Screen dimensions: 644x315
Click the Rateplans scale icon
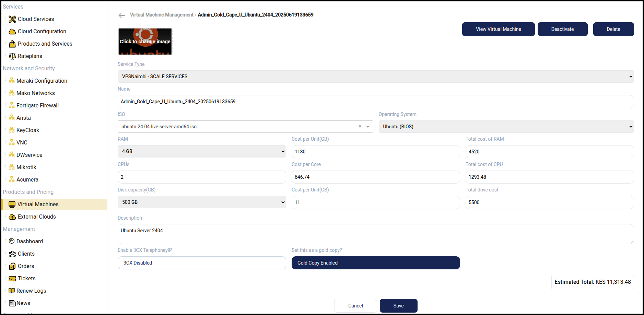pyautogui.click(x=12, y=56)
